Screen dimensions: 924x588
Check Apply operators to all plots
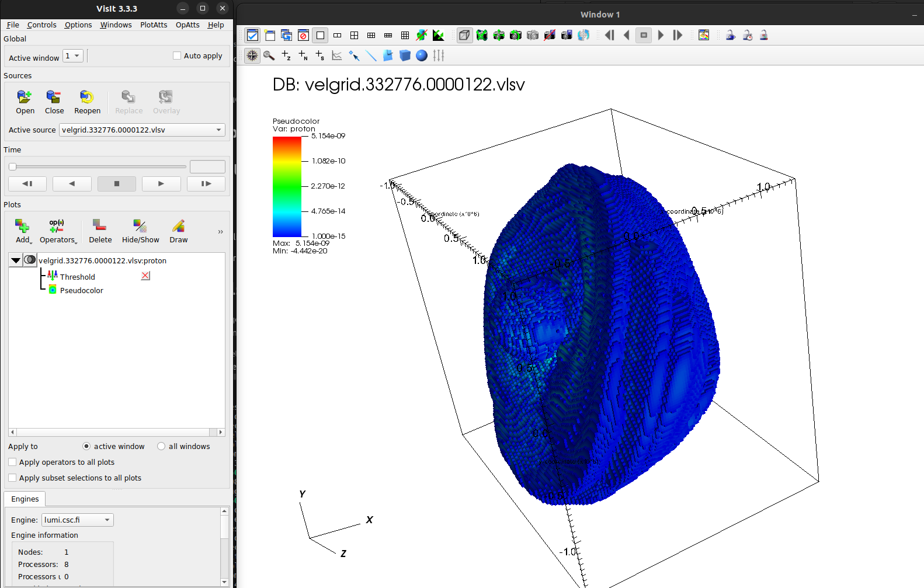pyautogui.click(x=12, y=462)
